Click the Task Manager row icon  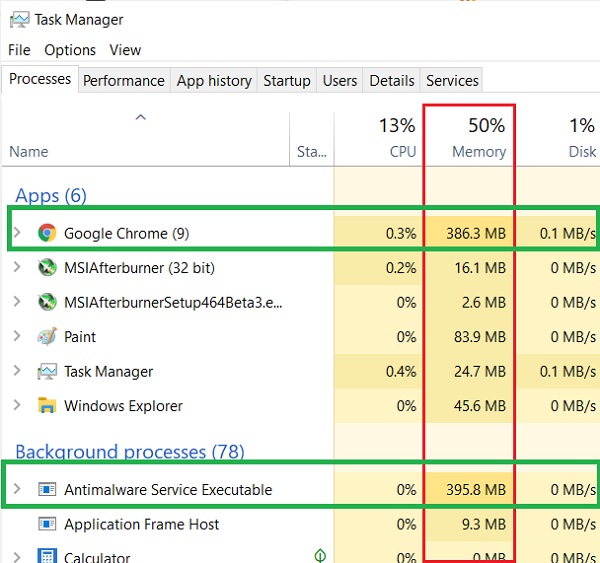(47, 371)
